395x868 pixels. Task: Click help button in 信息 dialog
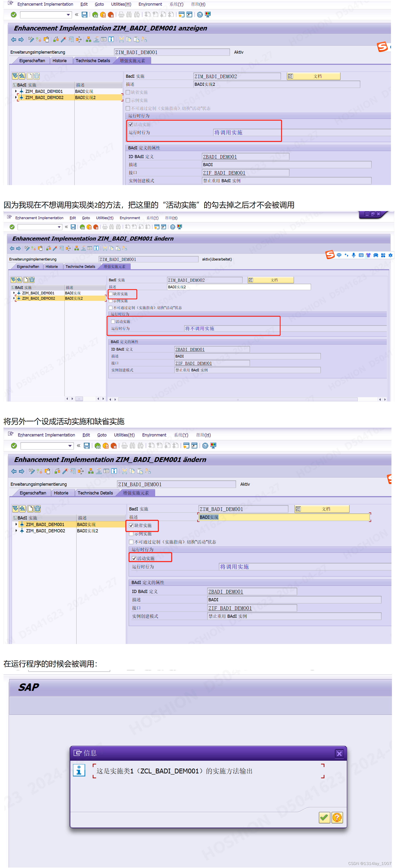(x=337, y=817)
